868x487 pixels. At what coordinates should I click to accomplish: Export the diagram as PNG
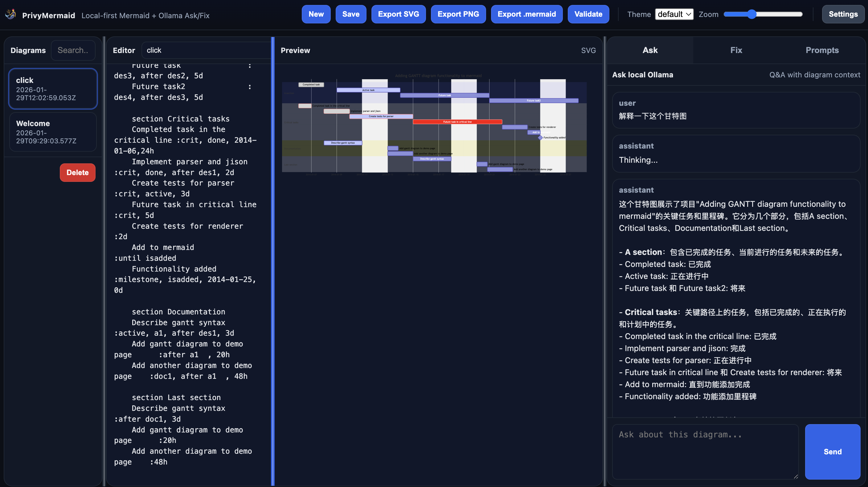458,14
